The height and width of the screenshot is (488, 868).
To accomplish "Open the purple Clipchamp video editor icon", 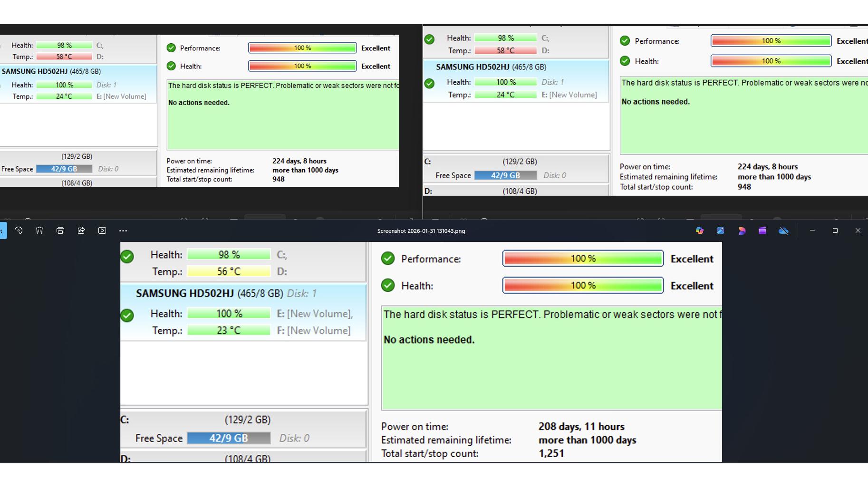I will pyautogui.click(x=762, y=230).
